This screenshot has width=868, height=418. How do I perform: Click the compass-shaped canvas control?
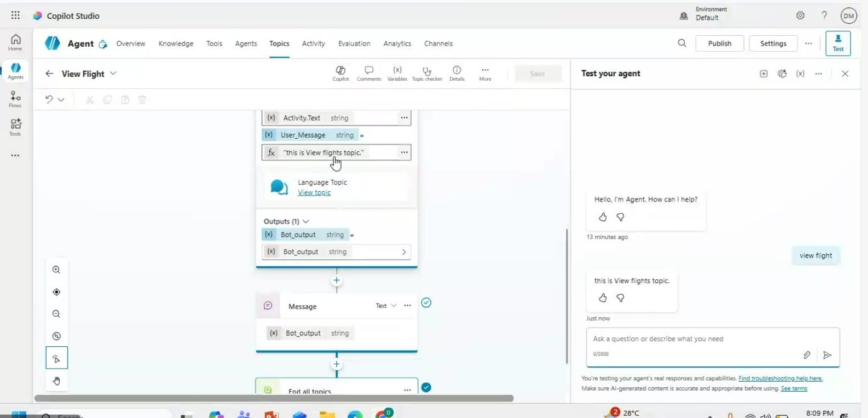point(56,336)
